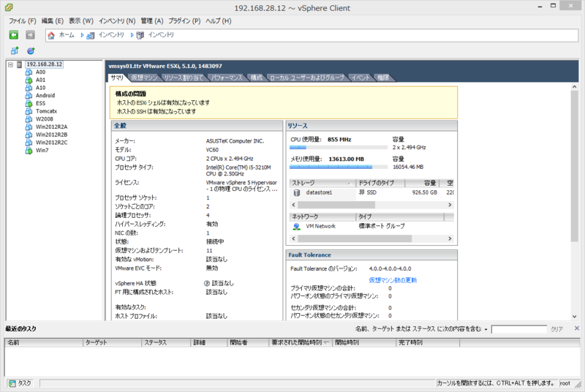
Task: Switch to the イベント tab
Action: (361, 78)
